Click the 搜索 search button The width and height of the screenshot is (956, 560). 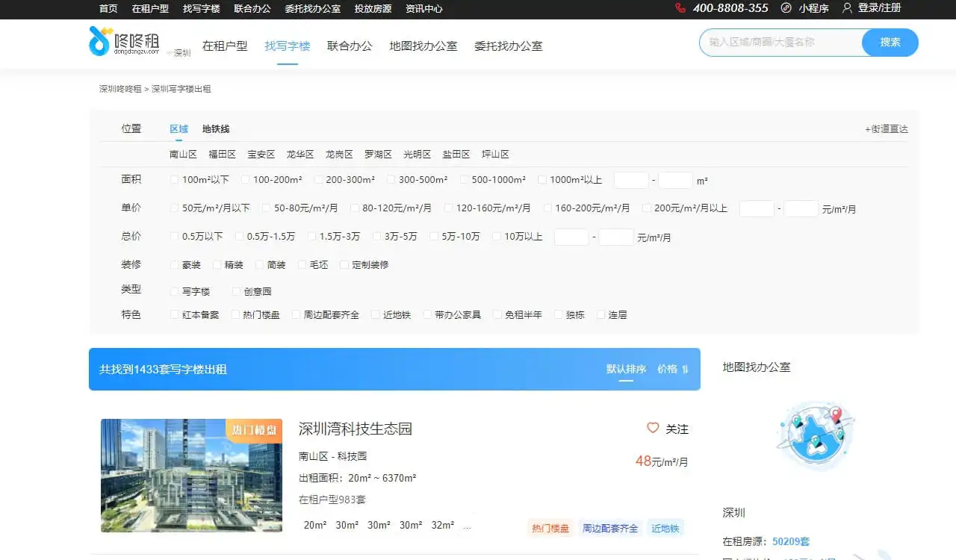(890, 43)
